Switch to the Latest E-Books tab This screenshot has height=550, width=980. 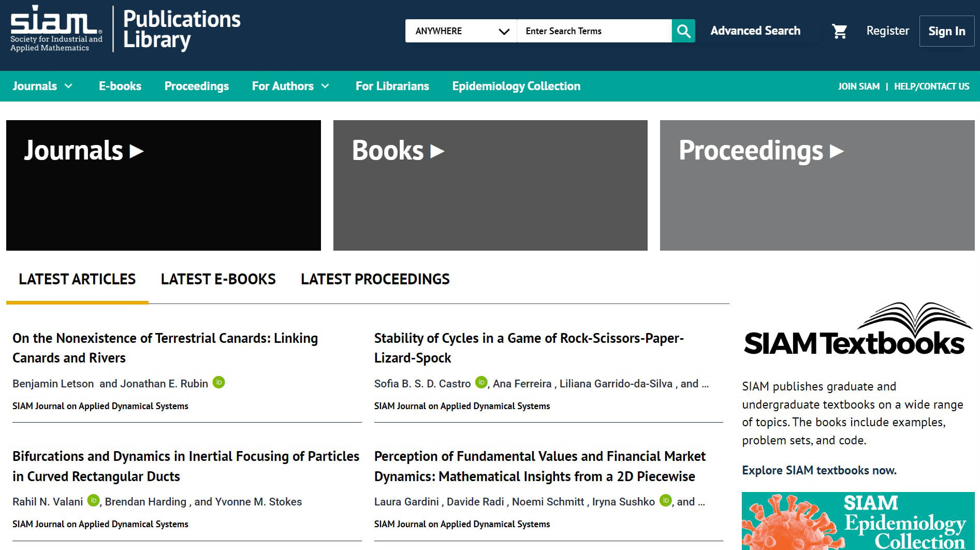[218, 279]
